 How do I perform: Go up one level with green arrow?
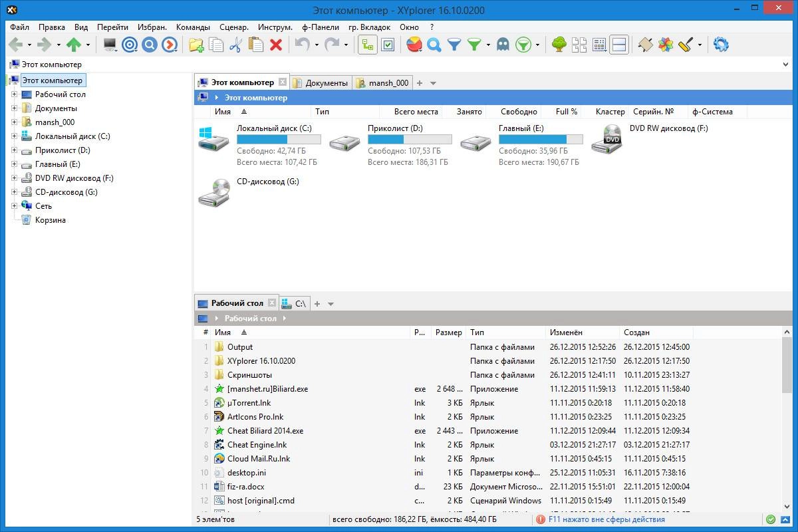pyautogui.click(x=73, y=45)
